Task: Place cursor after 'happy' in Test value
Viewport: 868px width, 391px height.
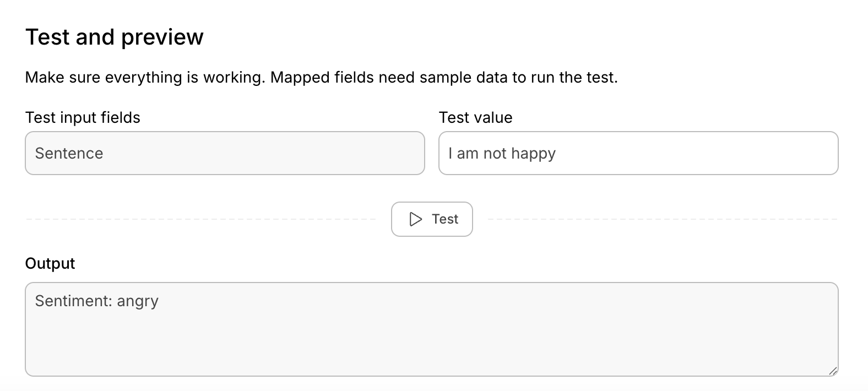Action: pos(557,153)
